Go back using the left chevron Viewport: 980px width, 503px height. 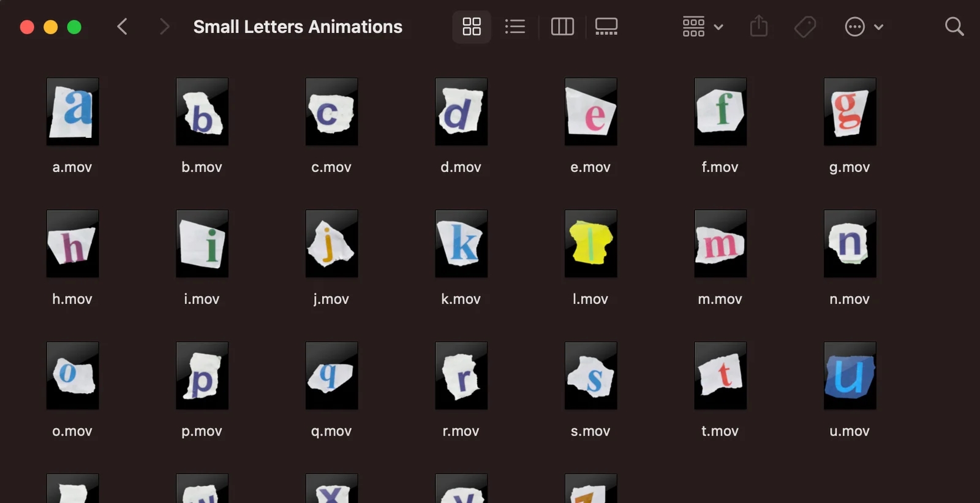tap(123, 27)
